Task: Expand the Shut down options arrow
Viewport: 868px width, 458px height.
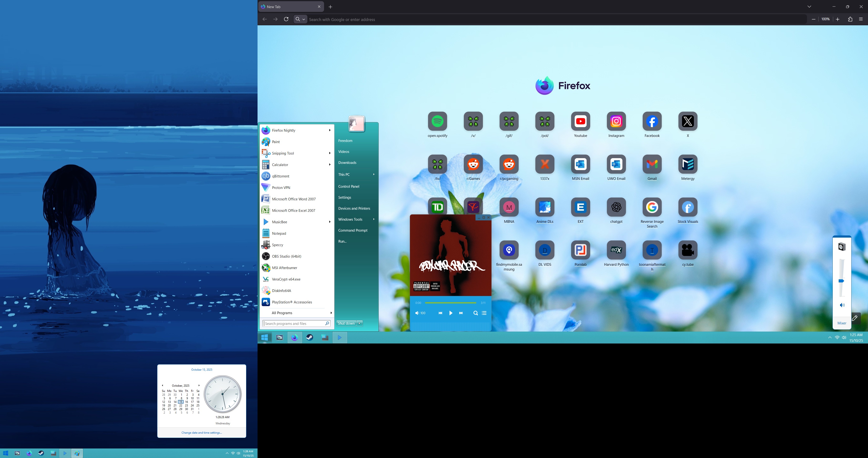Action: (x=360, y=323)
